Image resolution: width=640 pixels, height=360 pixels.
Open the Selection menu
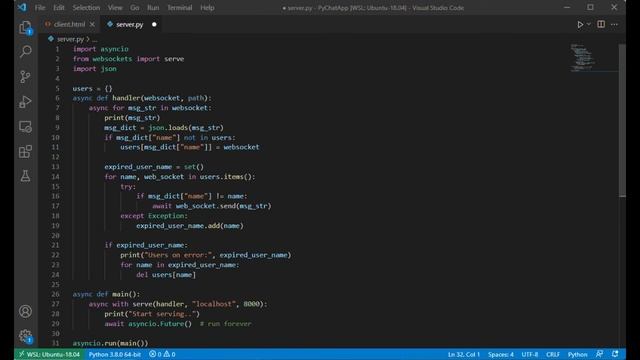pos(86,8)
